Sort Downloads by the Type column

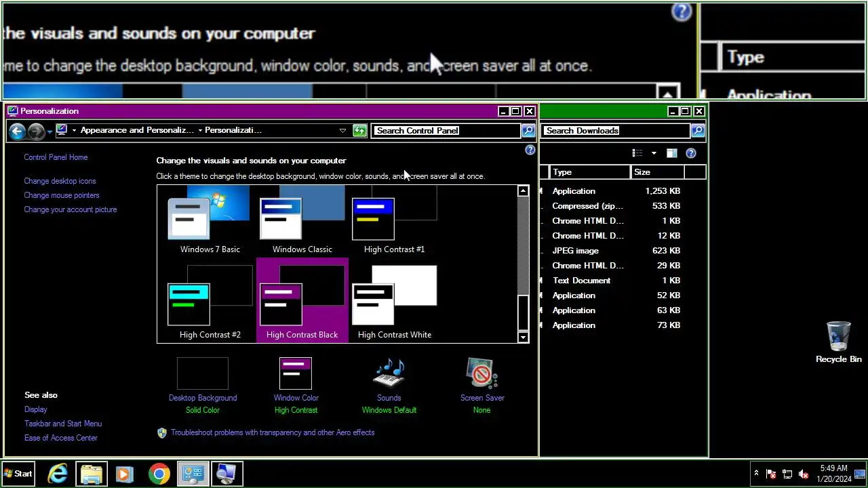[589, 172]
